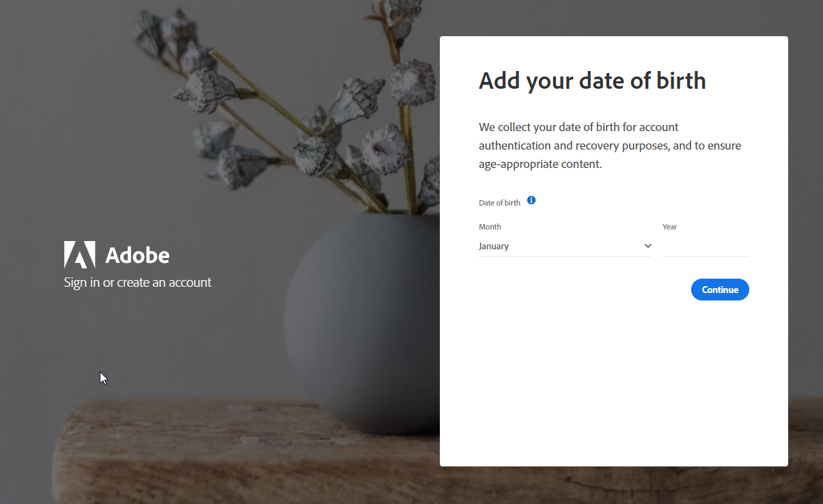Focus the Year input field
This screenshot has height=504, width=823.
(x=706, y=246)
